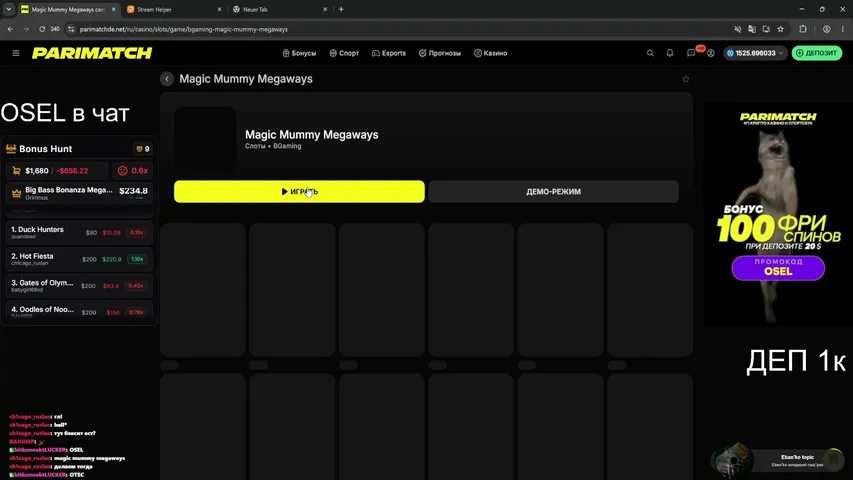Click the yellow ИГРАТЬ button
The height and width of the screenshot is (480, 853).
coord(299,192)
